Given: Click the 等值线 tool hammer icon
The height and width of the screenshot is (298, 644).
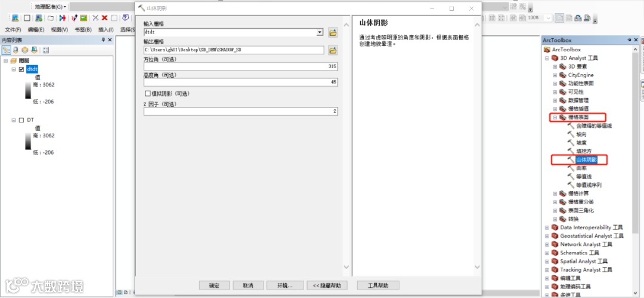Looking at the screenshot, I should [571, 176].
